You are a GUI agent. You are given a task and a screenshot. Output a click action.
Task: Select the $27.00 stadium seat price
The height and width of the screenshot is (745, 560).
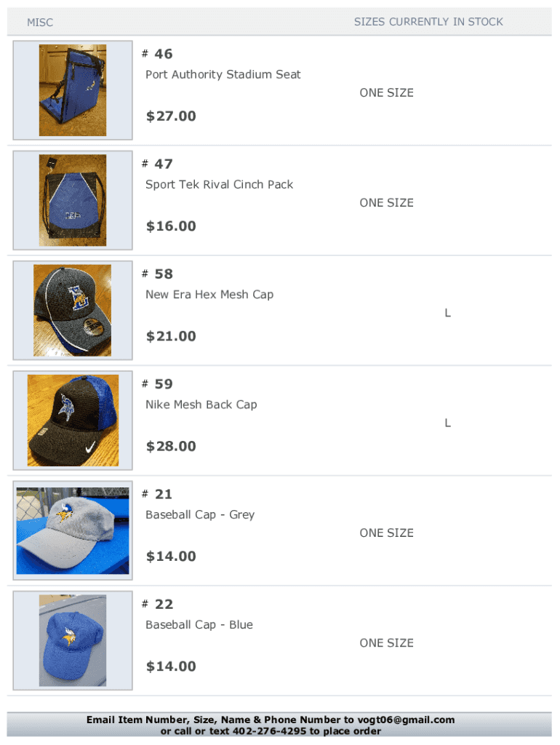click(171, 116)
